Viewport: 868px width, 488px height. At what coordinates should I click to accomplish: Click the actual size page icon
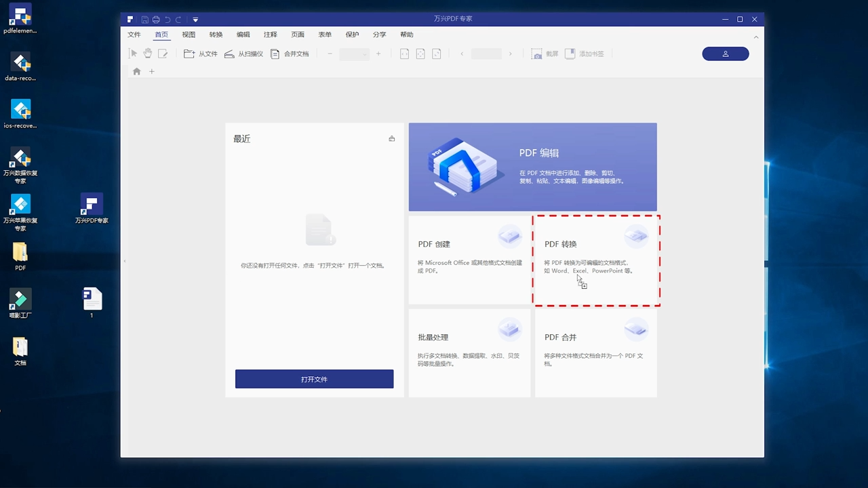437,54
